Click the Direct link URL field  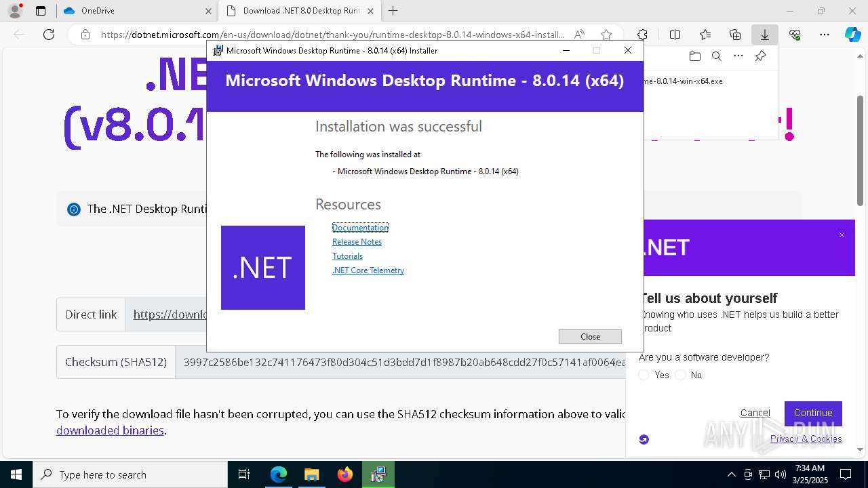point(170,314)
